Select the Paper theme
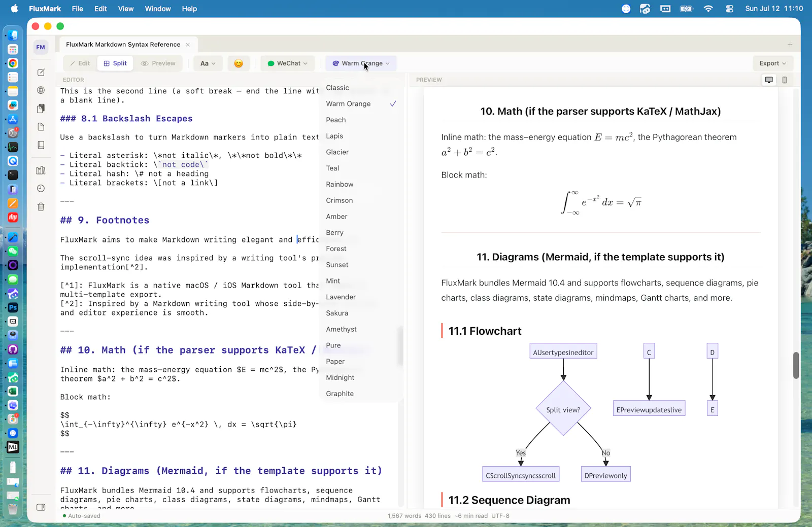This screenshot has width=812, height=527. [x=361, y=362]
